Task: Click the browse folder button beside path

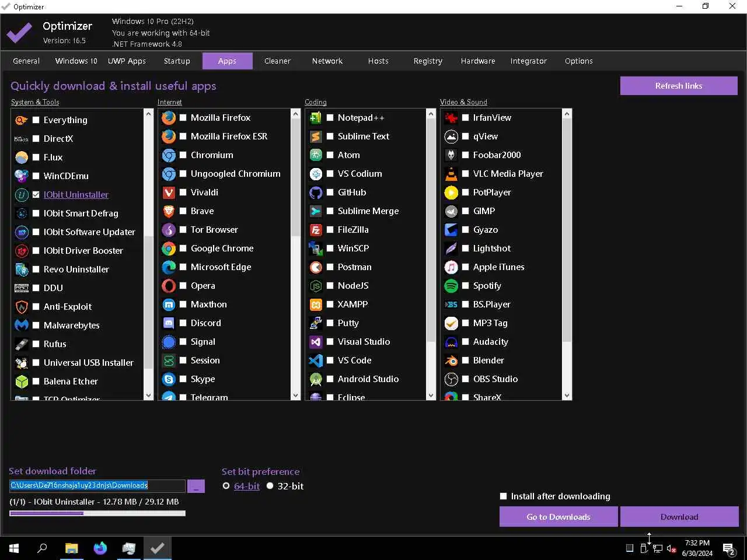Action: point(196,486)
